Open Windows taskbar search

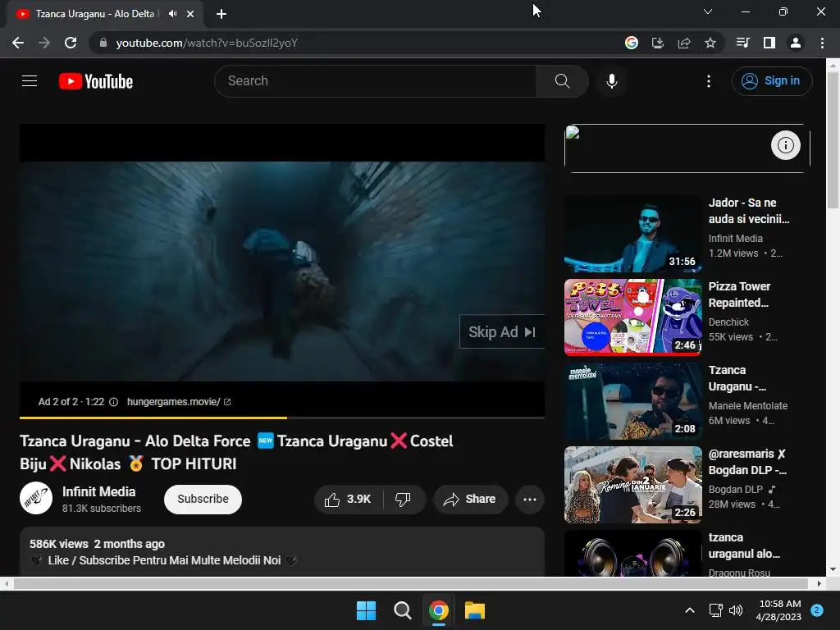402,610
